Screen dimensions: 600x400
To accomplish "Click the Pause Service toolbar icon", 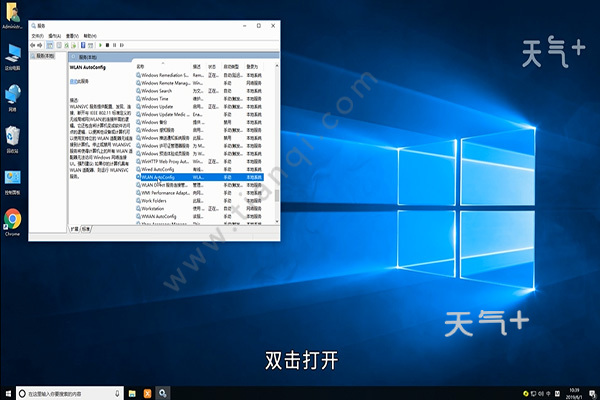I will pos(114,45).
